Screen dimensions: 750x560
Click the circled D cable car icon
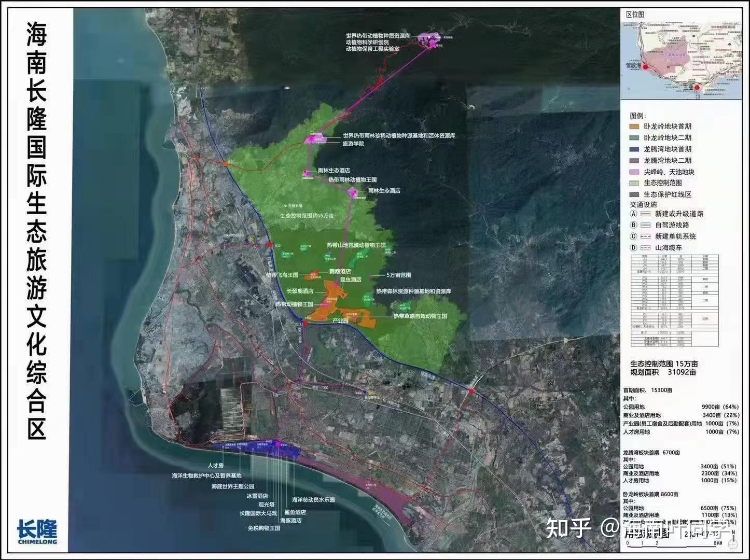(x=633, y=248)
